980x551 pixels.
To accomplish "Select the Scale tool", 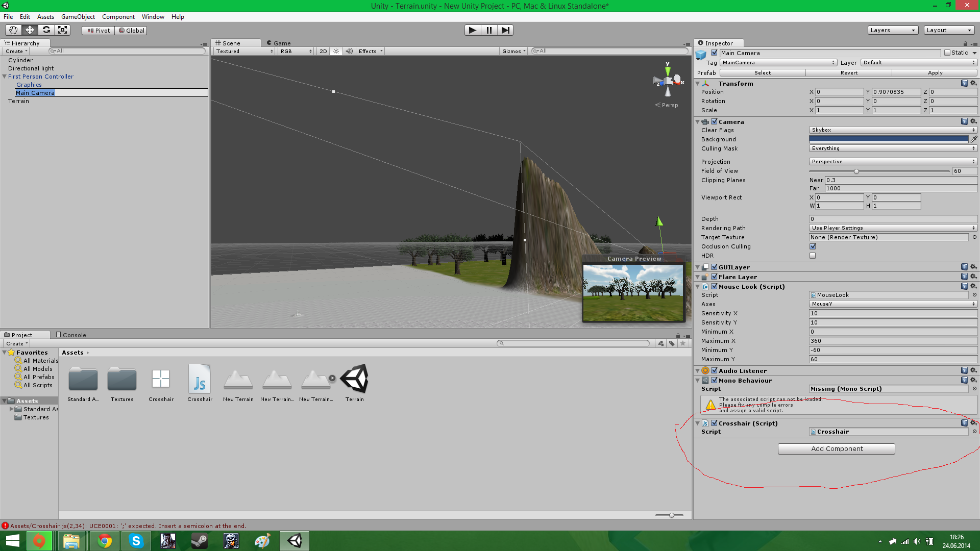I will pos(62,30).
